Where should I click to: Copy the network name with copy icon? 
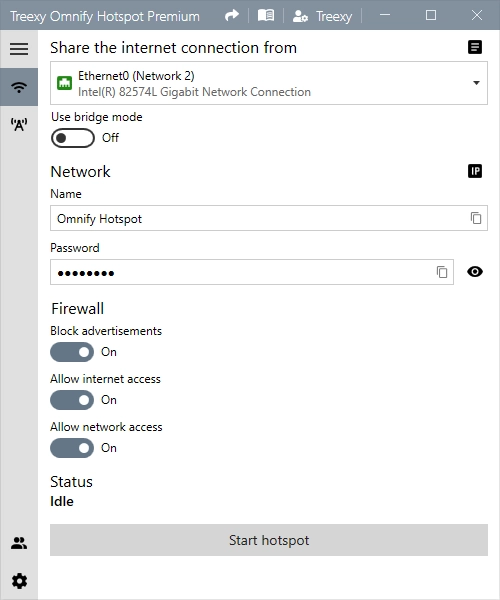tap(476, 218)
